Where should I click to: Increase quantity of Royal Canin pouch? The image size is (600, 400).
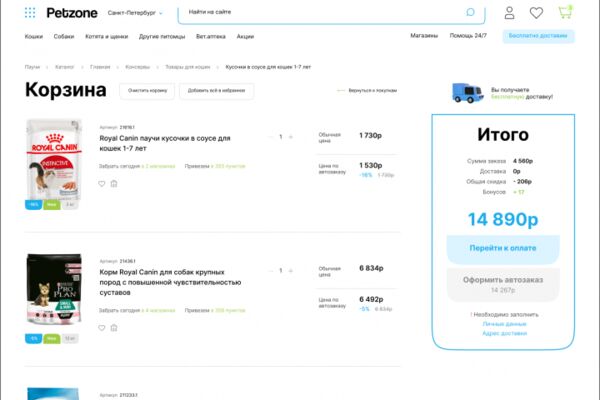pyautogui.click(x=291, y=137)
